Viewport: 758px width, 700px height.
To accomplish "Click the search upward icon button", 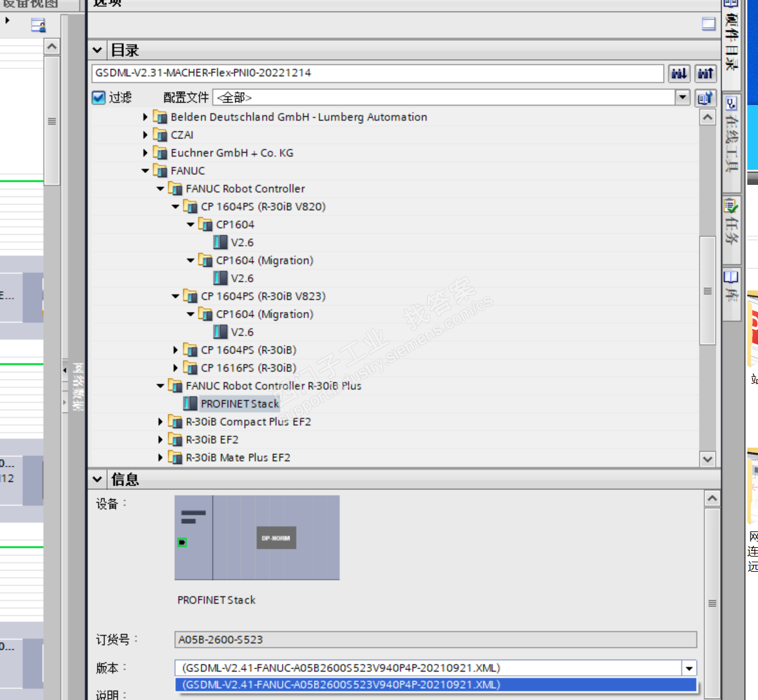I will [706, 74].
